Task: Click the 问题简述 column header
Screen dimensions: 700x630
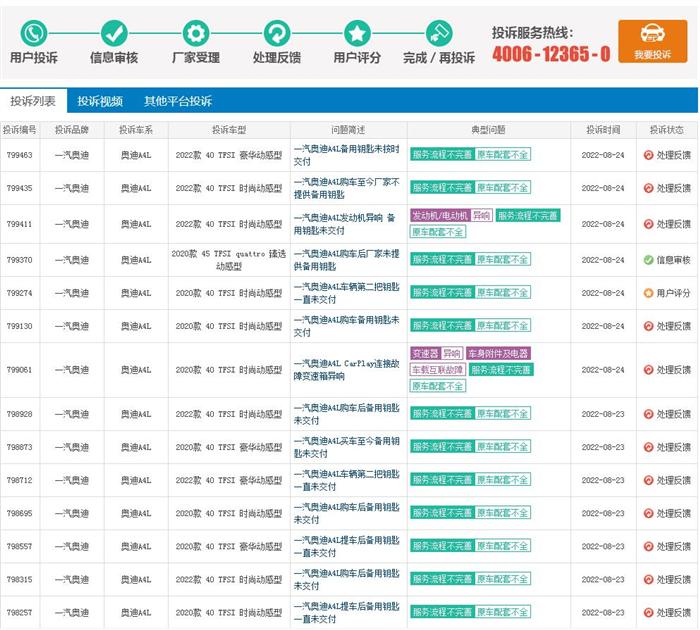Action: pyautogui.click(x=348, y=130)
